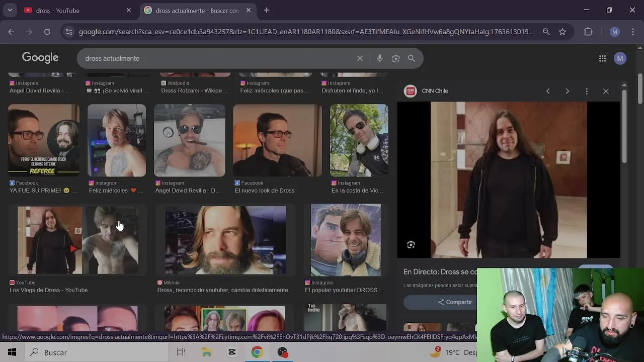The width and height of the screenshot is (644, 362).
Task: Open the 19°C weather widget
Action: point(453,352)
